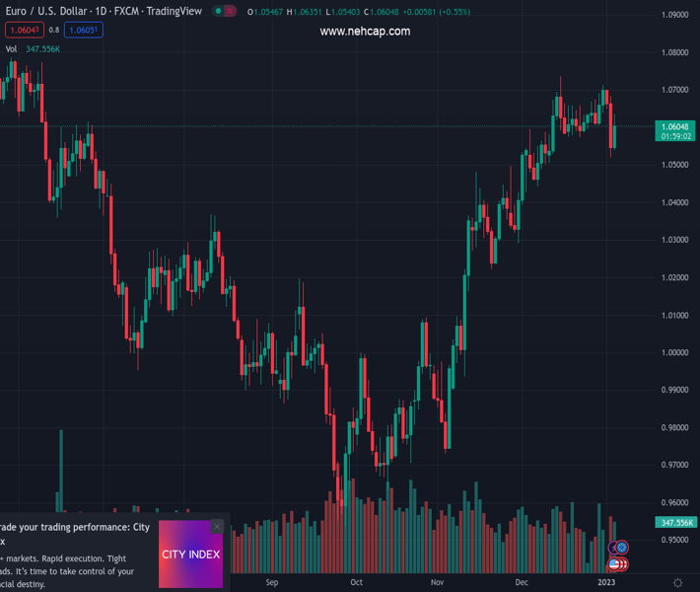
Task: Click the Dec label on the time axis
Action: [x=521, y=582]
